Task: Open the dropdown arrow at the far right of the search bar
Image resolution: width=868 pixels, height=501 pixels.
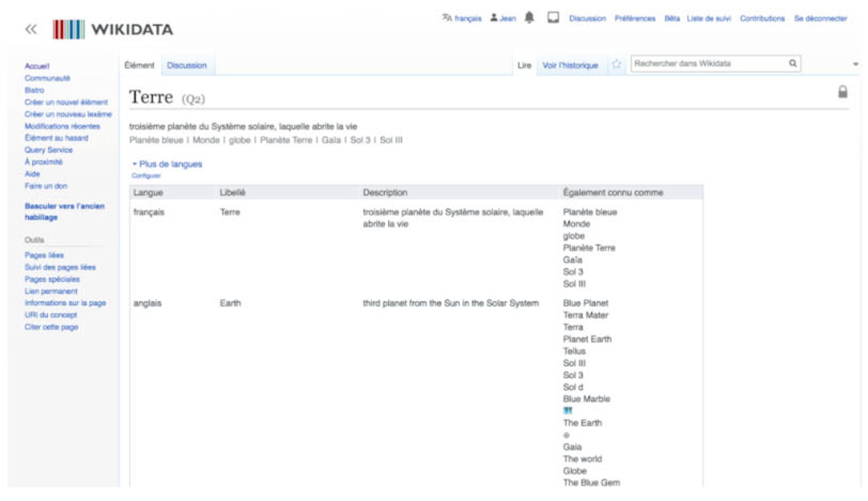Action: coord(855,64)
